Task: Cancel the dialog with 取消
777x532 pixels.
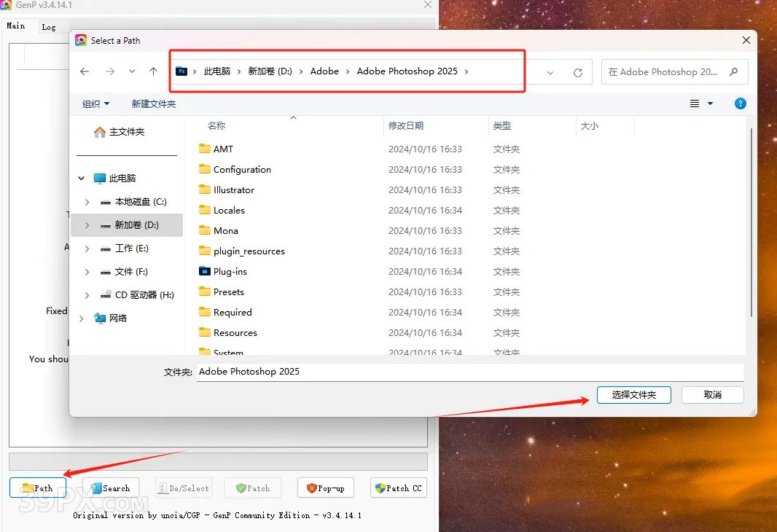Action: pos(713,395)
